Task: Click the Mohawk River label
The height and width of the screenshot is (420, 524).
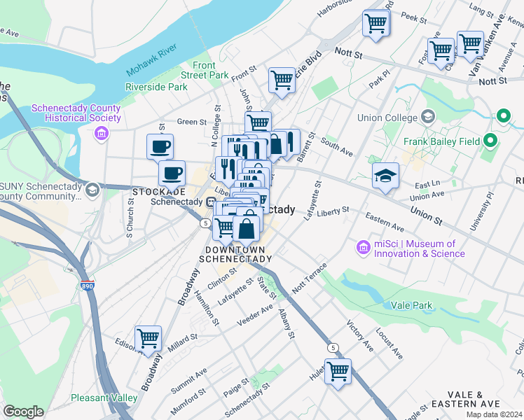Action: point(151,59)
